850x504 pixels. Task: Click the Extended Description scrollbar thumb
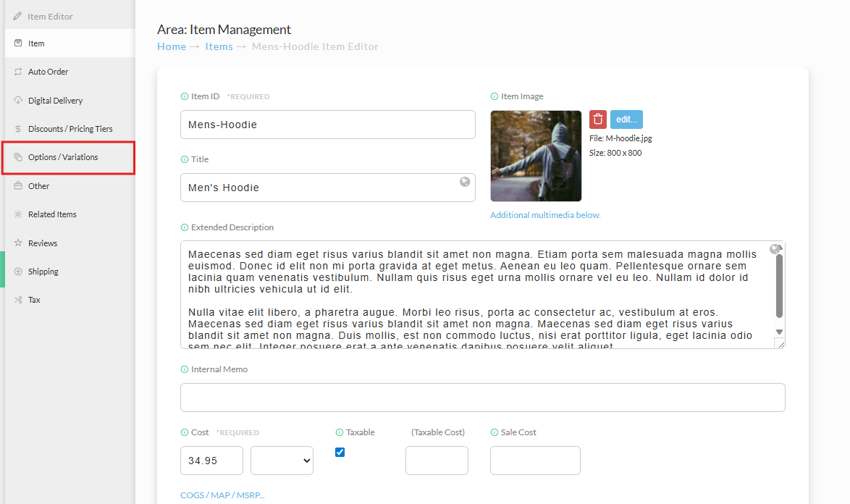[780, 285]
